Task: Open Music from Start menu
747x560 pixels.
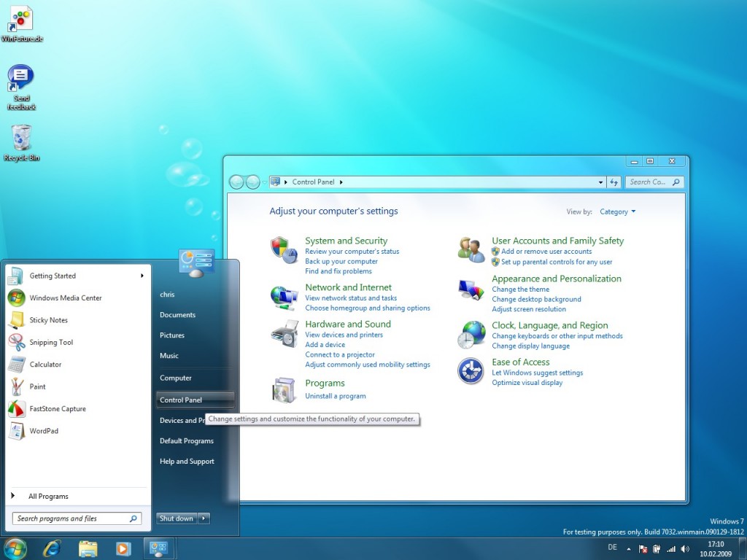Action: pyautogui.click(x=169, y=356)
